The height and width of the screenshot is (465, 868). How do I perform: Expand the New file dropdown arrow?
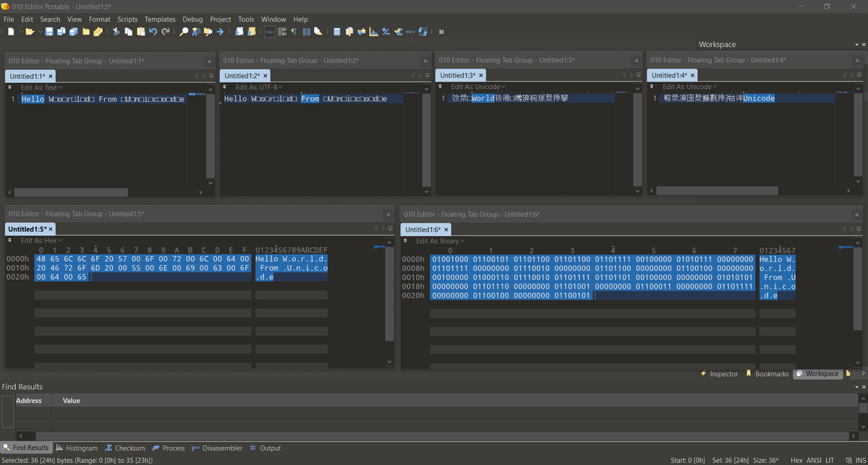[x=20, y=32]
